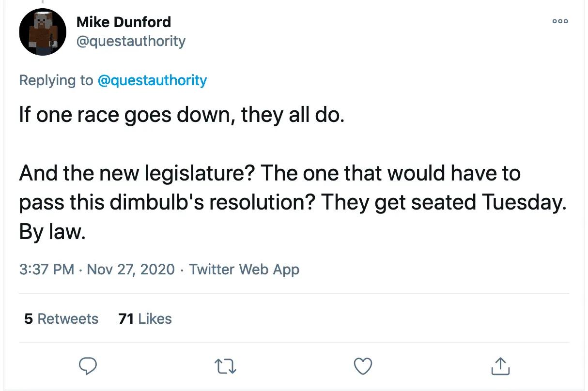Click the gray @questauthority handle below name
This screenshot has width=588, height=391.
[131, 41]
